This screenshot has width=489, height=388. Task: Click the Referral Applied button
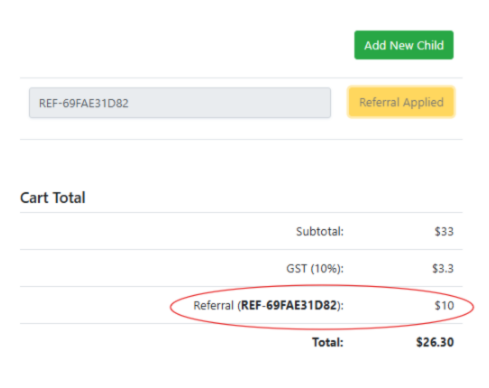click(401, 102)
